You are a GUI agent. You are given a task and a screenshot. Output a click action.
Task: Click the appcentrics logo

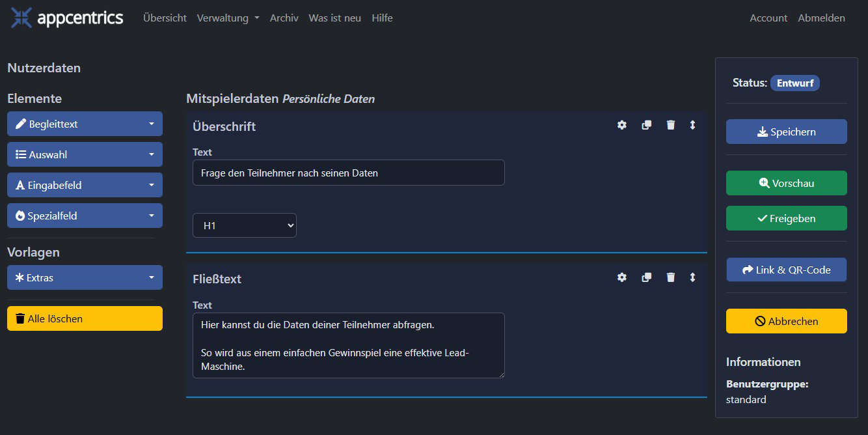click(x=67, y=18)
